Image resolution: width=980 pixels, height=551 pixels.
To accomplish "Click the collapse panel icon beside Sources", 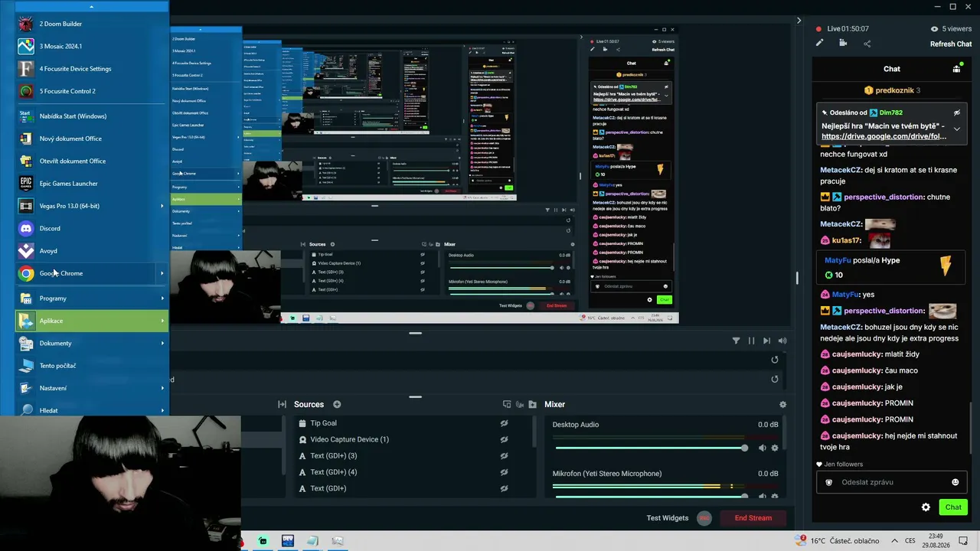I will (282, 404).
